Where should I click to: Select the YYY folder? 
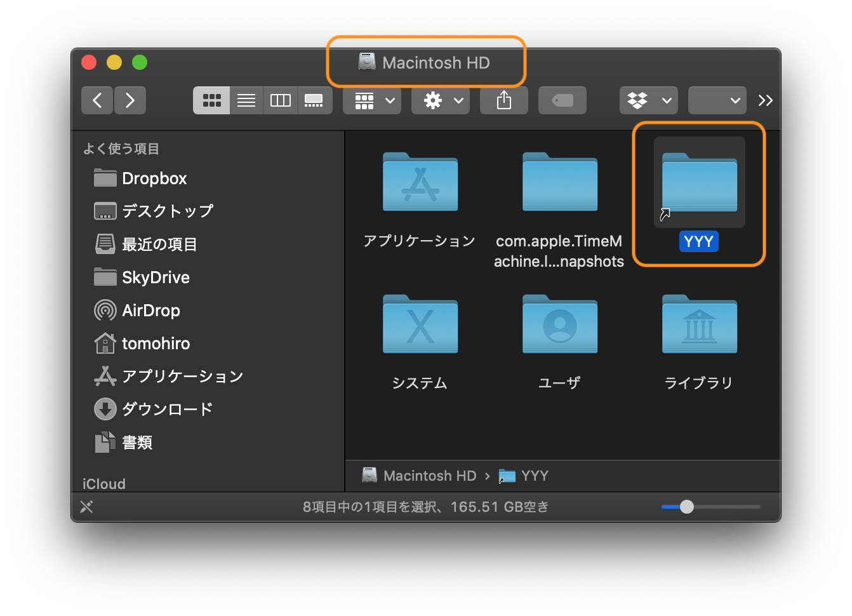(x=698, y=182)
